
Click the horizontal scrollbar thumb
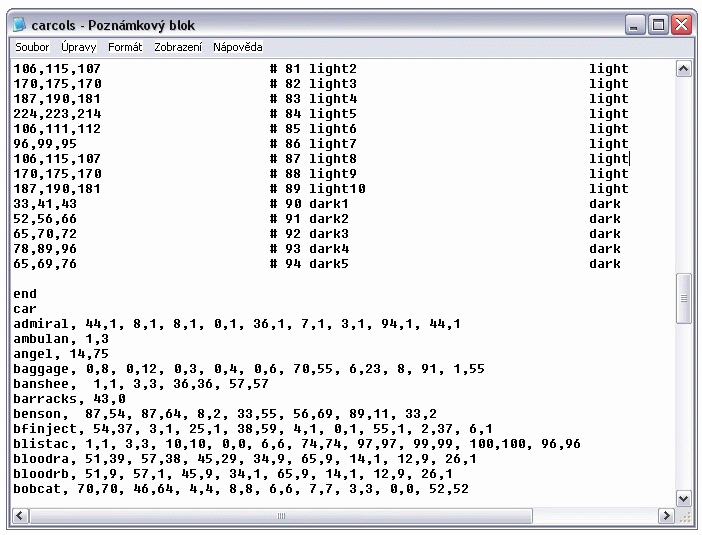pyautogui.click(x=281, y=516)
